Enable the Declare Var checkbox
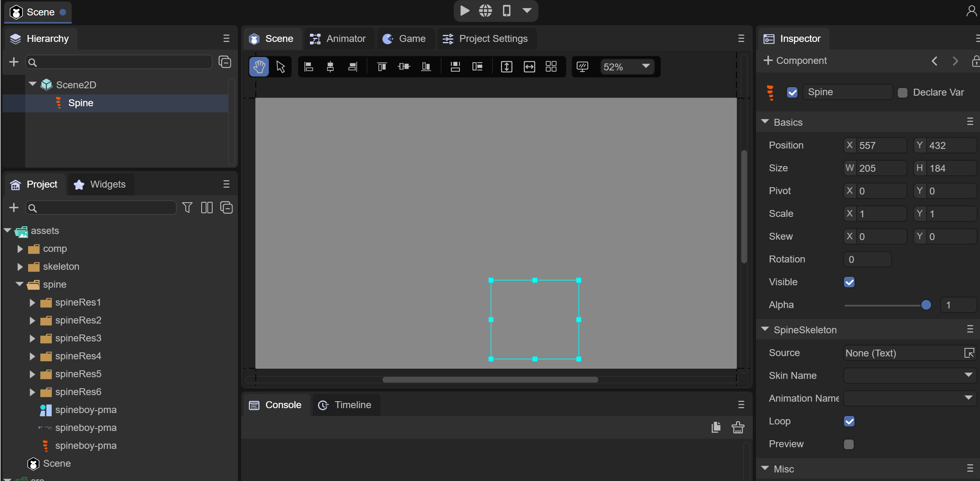The width and height of the screenshot is (980, 481). (x=903, y=92)
